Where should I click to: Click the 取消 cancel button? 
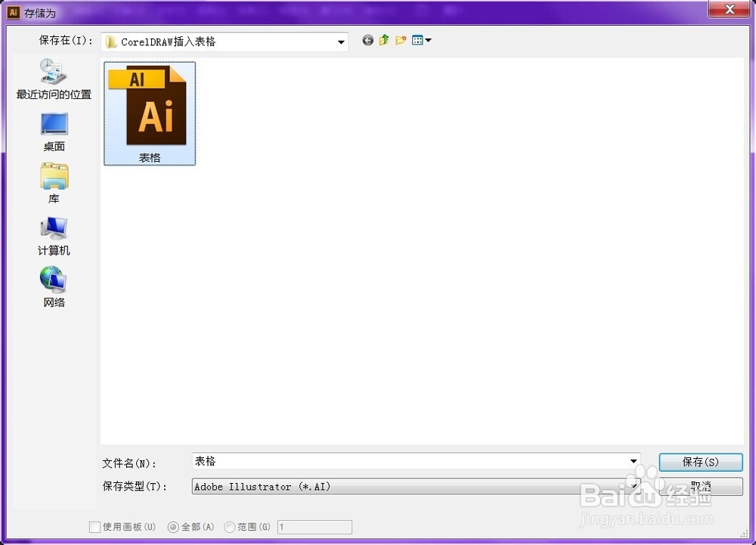click(701, 486)
